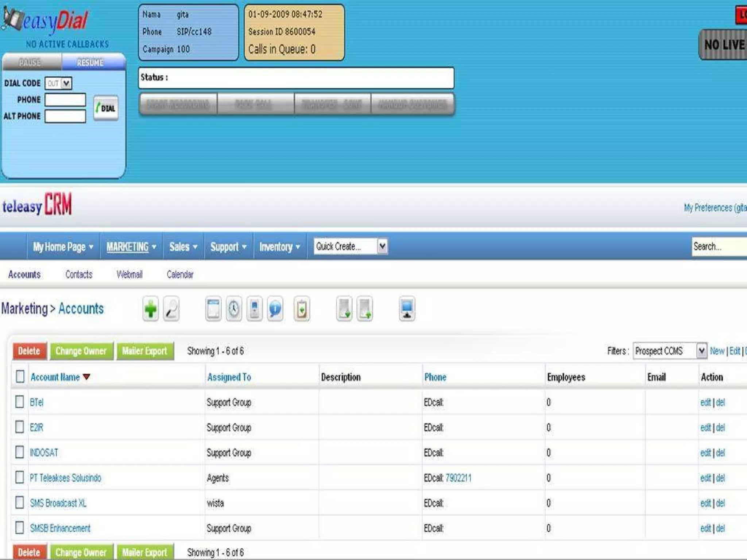Viewport: 747px width, 560px height.
Task: Open the PT Teleakses Solusindo account link
Action: [x=66, y=478]
